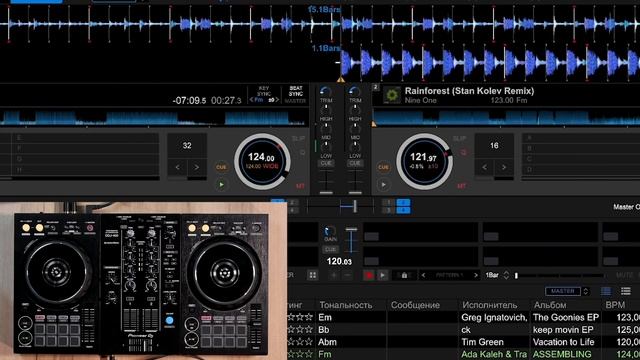Shift deck 1 key up with right arrow

coord(277,100)
